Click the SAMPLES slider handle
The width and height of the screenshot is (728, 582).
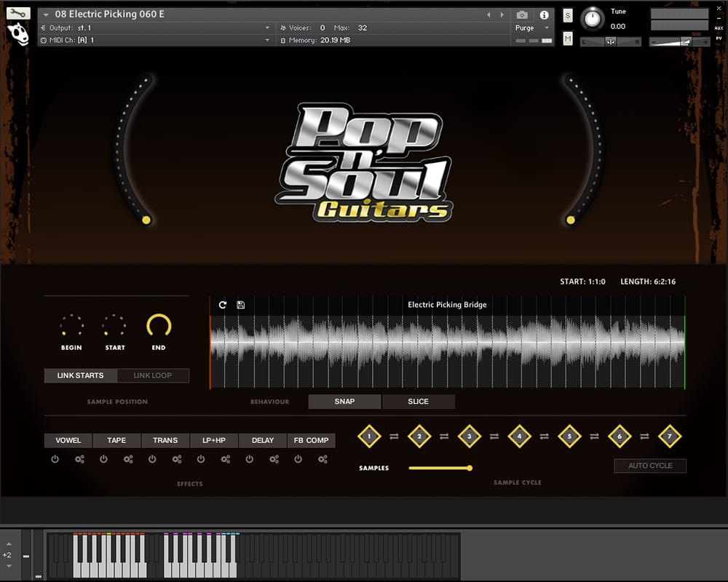click(x=470, y=468)
